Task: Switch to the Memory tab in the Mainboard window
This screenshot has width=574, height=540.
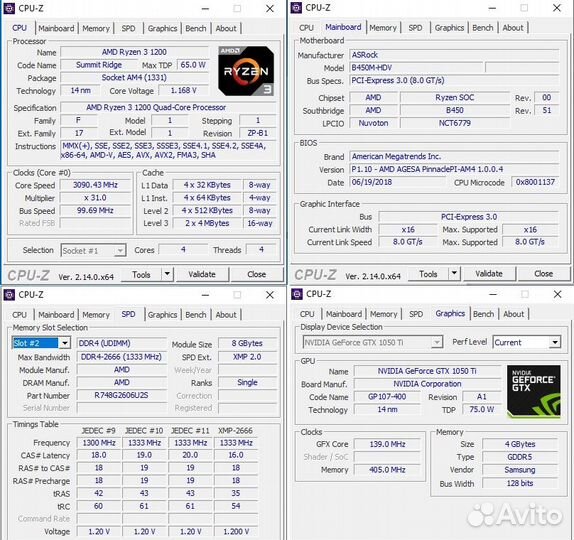Action: [383, 28]
